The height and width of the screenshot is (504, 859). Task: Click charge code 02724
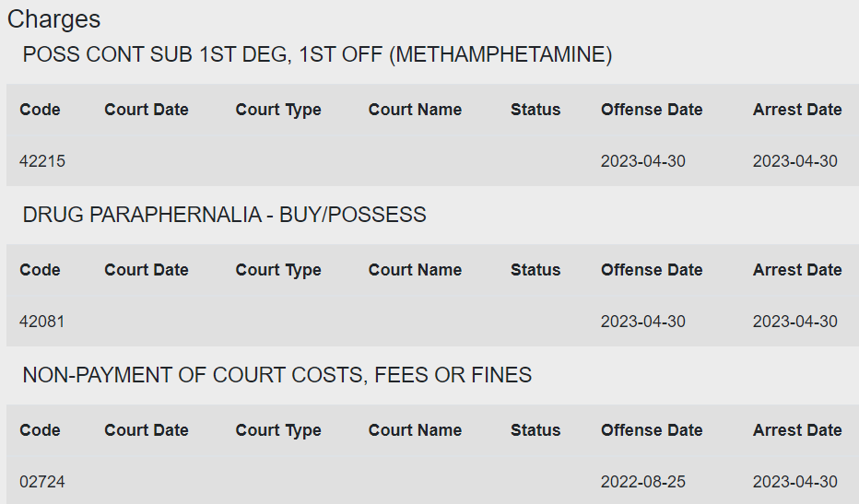[x=42, y=482]
